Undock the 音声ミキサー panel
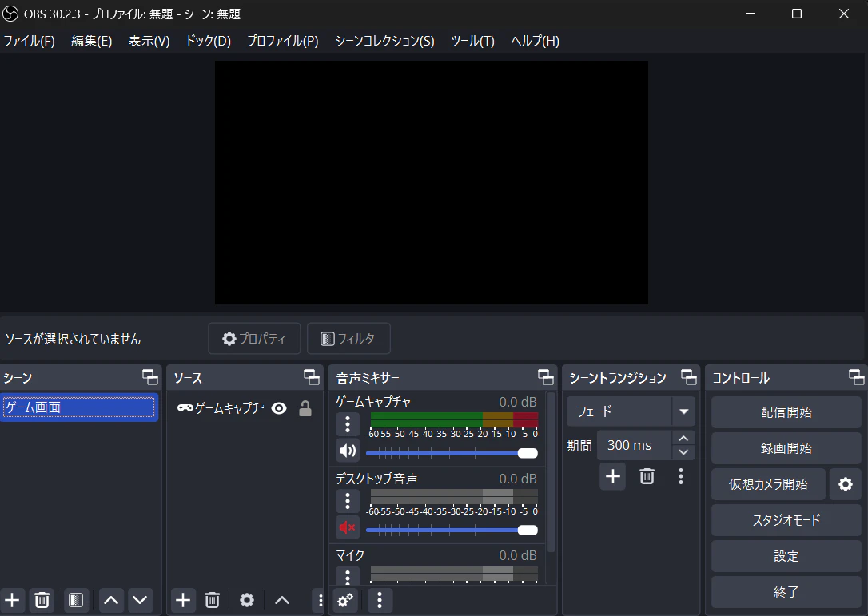 click(546, 377)
